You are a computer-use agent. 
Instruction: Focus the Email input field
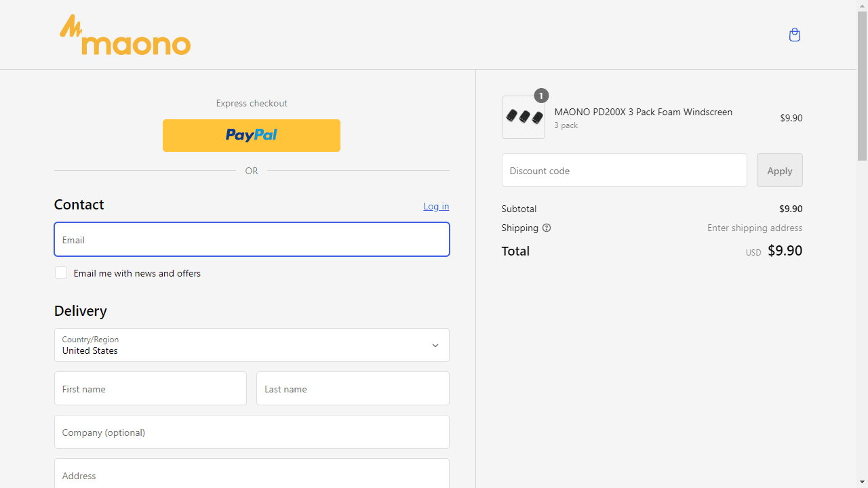tap(252, 239)
